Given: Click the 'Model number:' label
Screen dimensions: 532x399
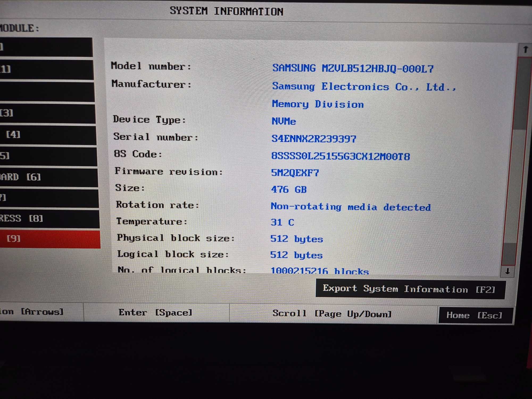Looking at the screenshot, I should (x=151, y=66).
